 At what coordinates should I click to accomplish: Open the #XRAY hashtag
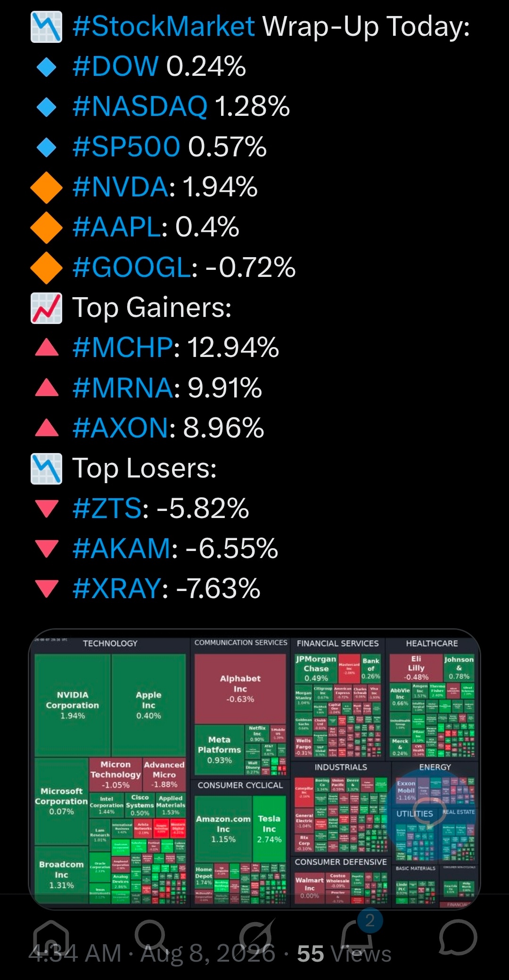click(117, 589)
